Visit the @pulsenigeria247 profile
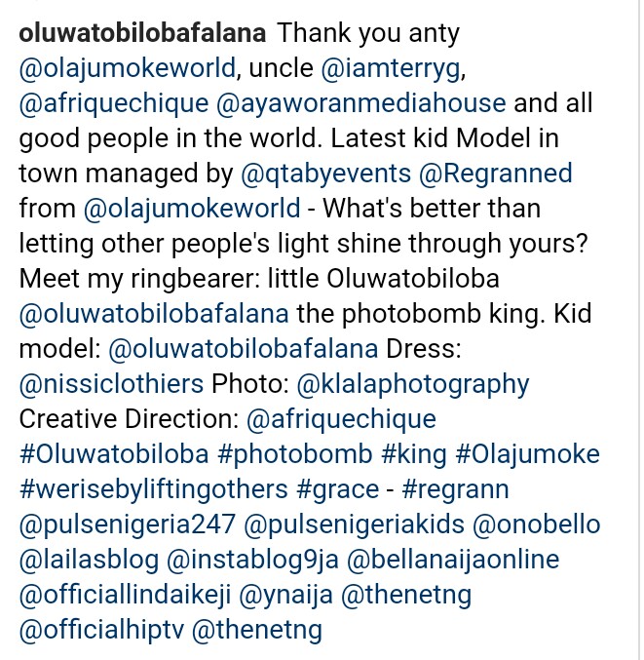644x660 pixels. tap(127, 524)
